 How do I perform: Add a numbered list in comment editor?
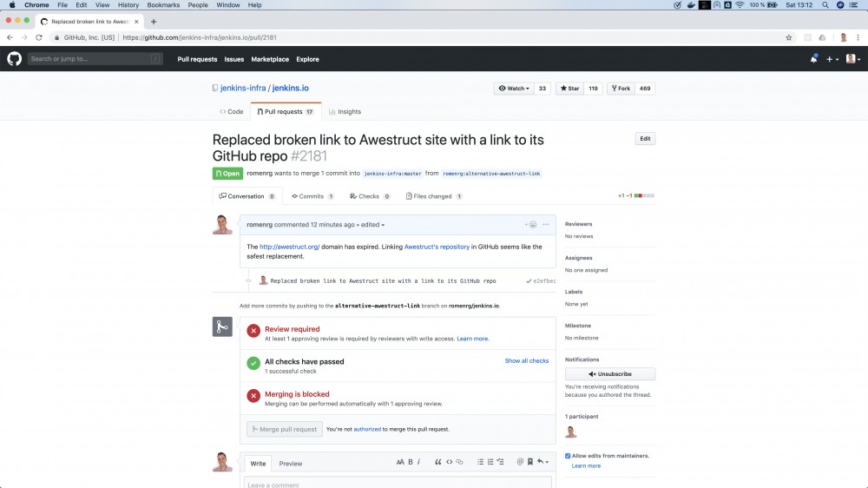point(490,462)
